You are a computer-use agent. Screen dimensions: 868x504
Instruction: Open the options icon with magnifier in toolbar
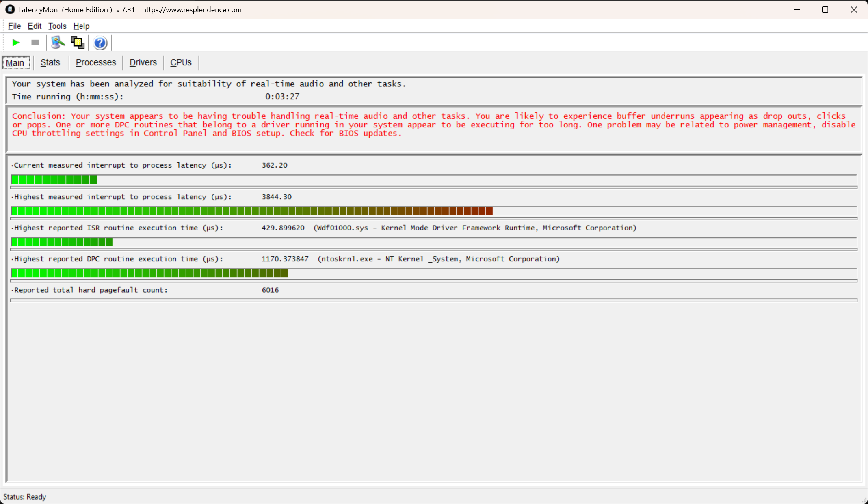click(58, 43)
